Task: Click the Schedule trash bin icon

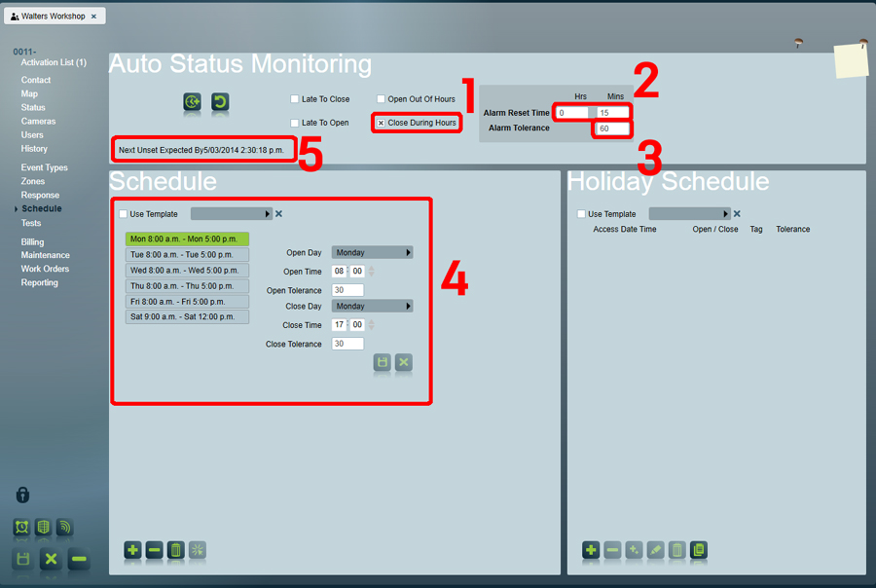Action: (175, 550)
